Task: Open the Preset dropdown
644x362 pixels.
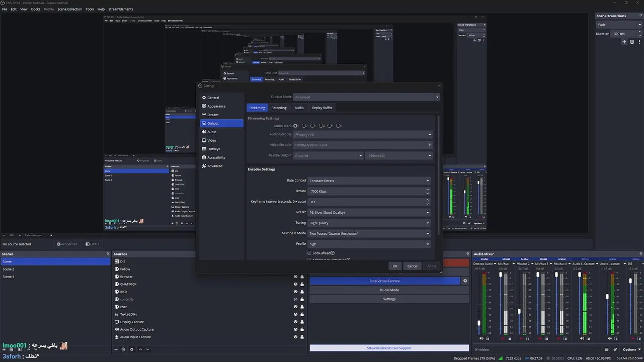Action: 369,212
